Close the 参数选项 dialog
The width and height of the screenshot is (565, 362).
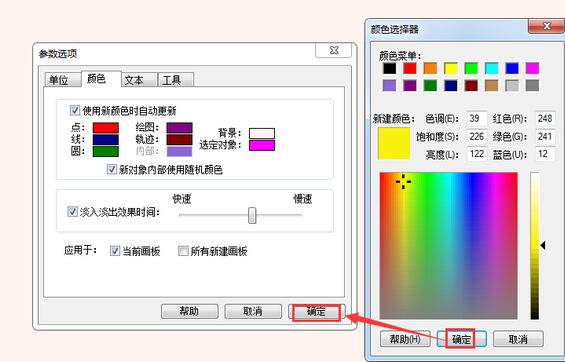333,50
